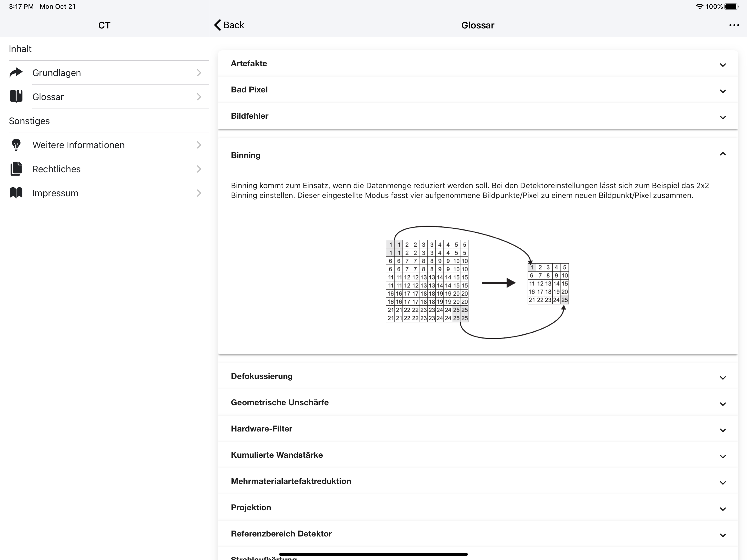This screenshot has height=560, width=747.
Task: Click the Geometrische Unschärfe heading text
Action: click(280, 402)
